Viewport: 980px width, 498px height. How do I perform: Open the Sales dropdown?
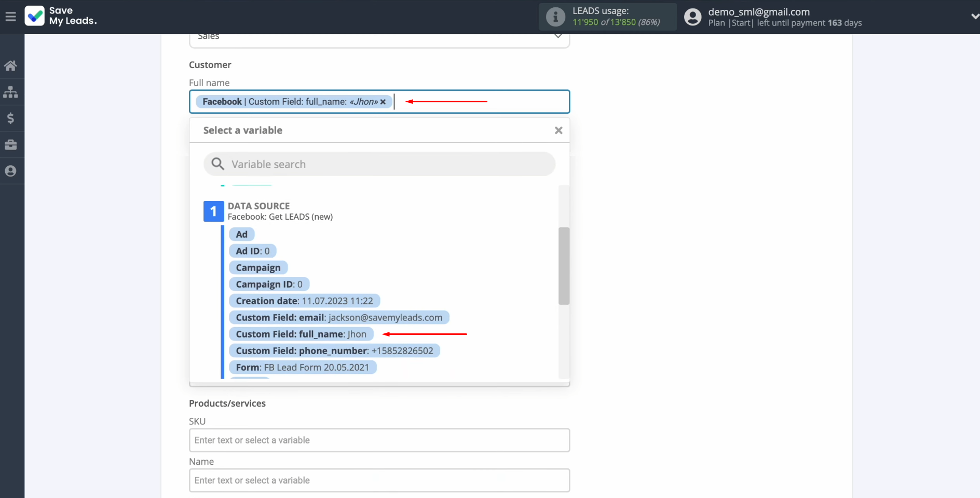tap(379, 39)
